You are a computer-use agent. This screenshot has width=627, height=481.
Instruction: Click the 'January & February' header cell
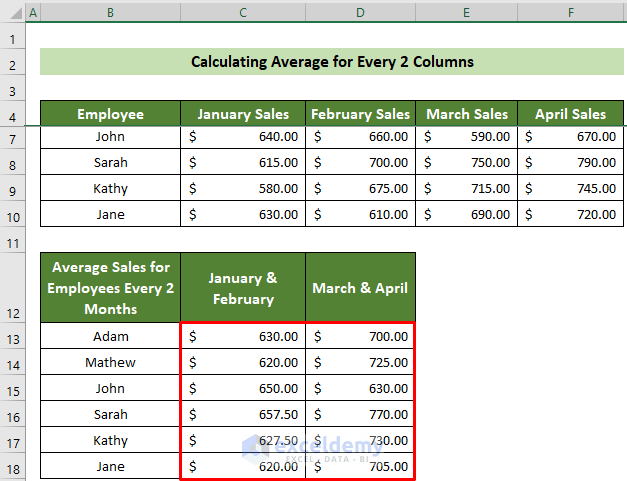243,288
